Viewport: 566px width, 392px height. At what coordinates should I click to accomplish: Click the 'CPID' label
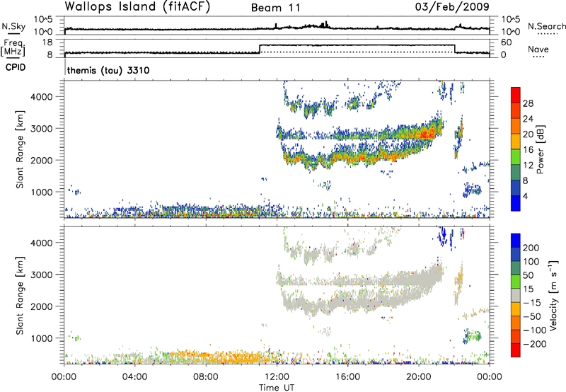tap(16, 67)
